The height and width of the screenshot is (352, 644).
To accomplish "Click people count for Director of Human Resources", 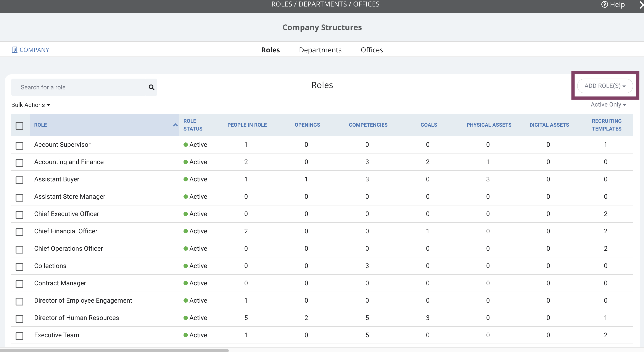I will click(246, 318).
